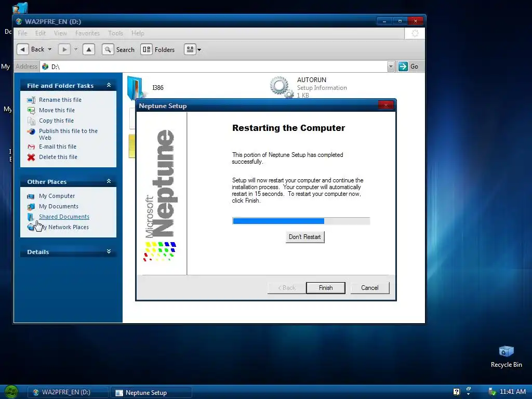This screenshot has height=399, width=532.
Task: Open the View menu
Action: 60,33
